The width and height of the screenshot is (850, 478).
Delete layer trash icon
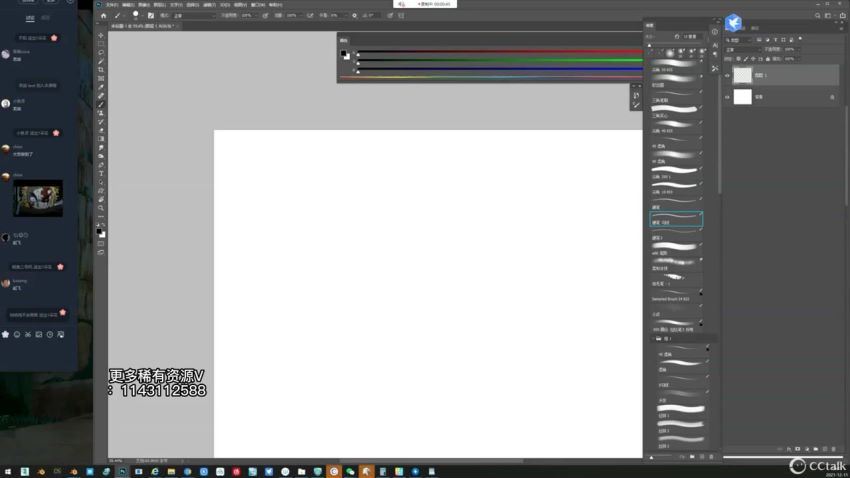pyautogui.click(x=834, y=449)
